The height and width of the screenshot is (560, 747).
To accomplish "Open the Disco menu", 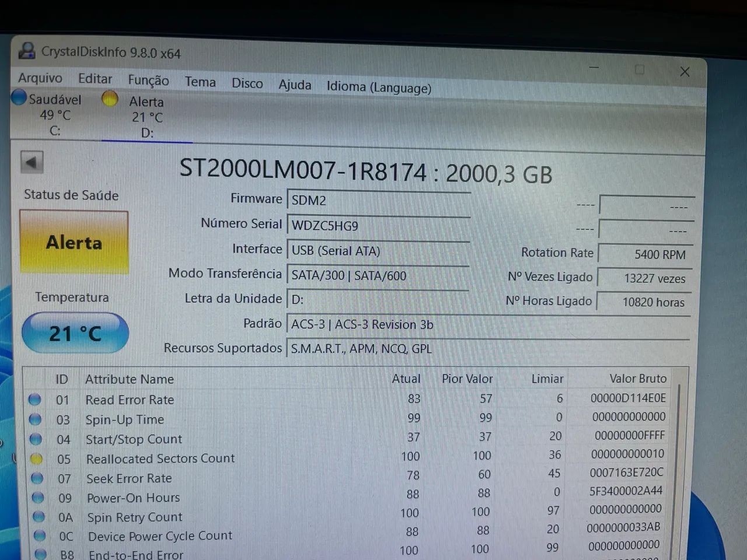I will [247, 83].
